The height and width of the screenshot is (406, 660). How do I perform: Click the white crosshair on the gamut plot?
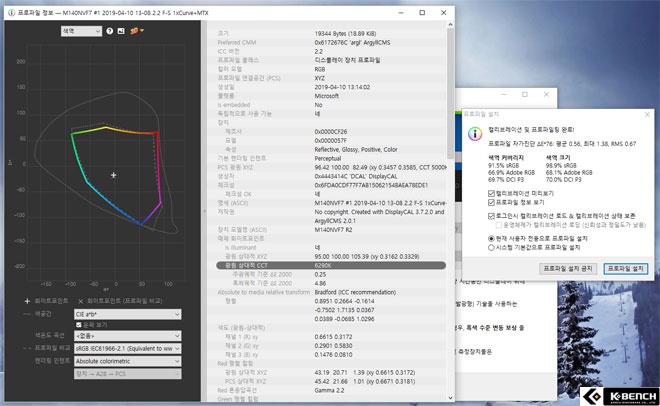(x=113, y=175)
